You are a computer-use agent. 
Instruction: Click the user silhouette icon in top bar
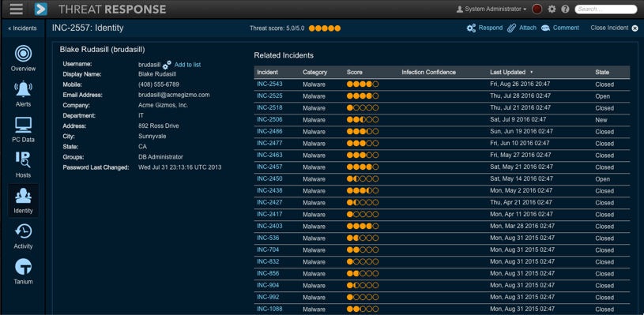point(460,9)
